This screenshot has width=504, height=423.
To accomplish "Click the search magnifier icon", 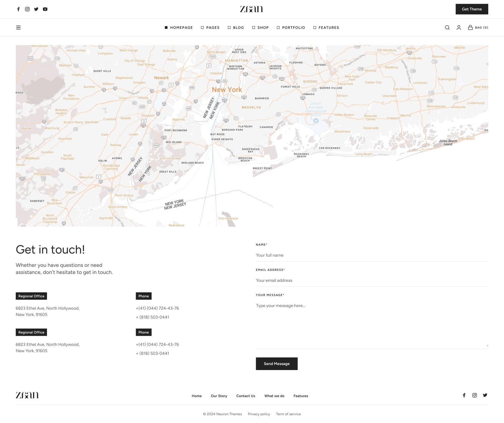I will 447,28.
